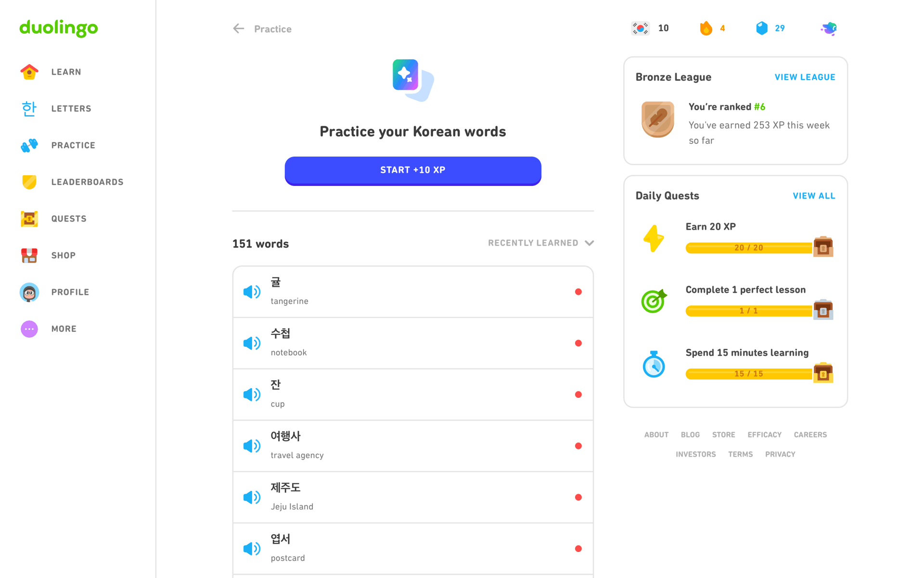Click the red dot on notebook row
This screenshot has width=924, height=578.
click(578, 343)
